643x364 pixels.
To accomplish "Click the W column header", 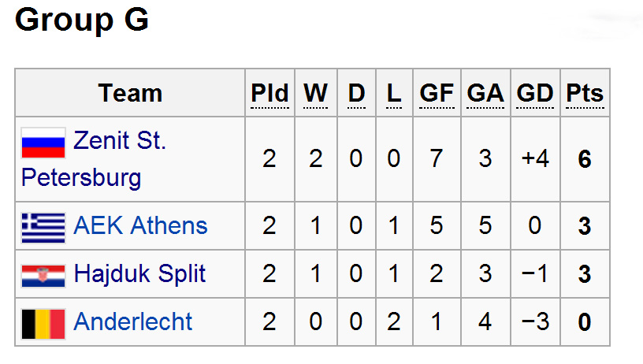I will (x=316, y=94).
